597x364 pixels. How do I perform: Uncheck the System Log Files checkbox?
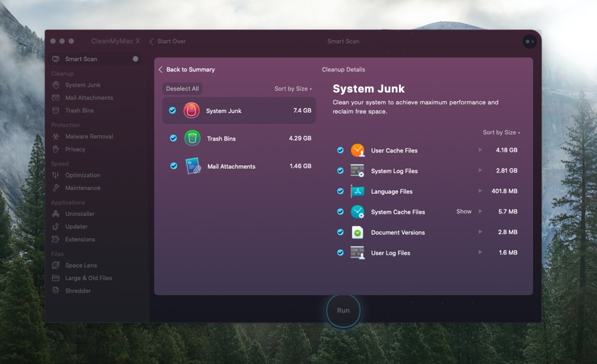pos(341,171)
